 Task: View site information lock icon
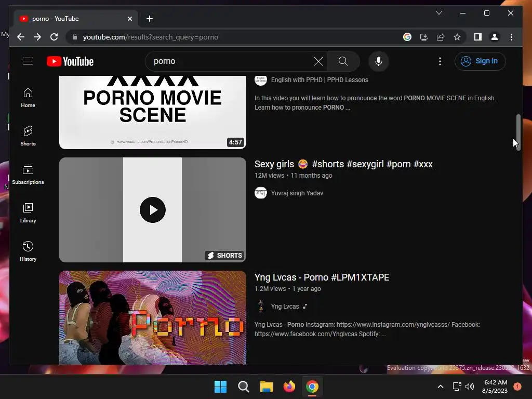(75, 37)
